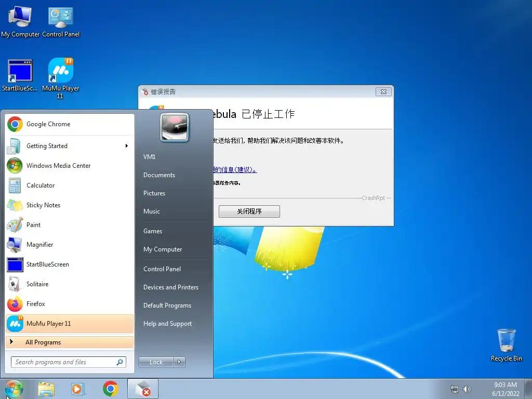Open Windows Media Player taskbar icon
This screenshot has height=399, width=532.
(x=78, y=389)
